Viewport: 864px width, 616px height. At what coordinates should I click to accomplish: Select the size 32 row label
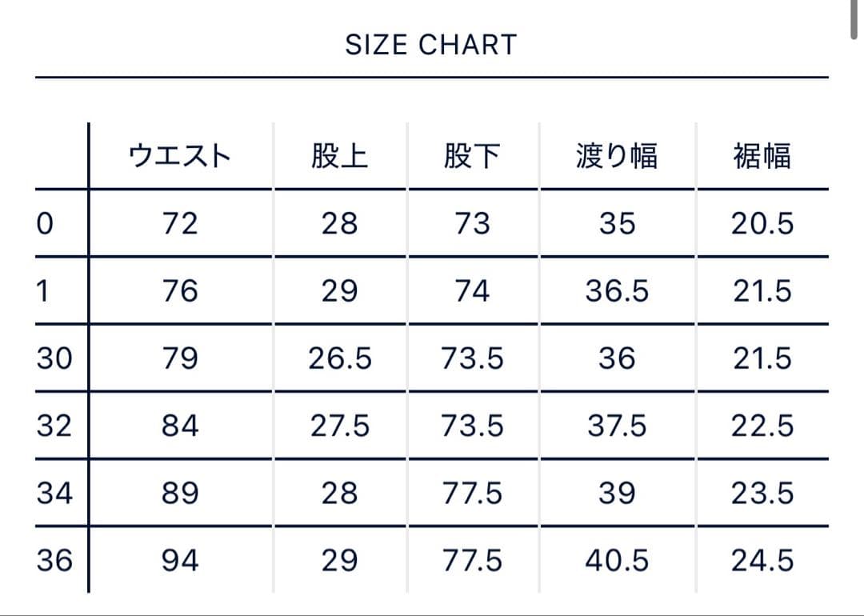pyautogui.click(x=54, y=426)
